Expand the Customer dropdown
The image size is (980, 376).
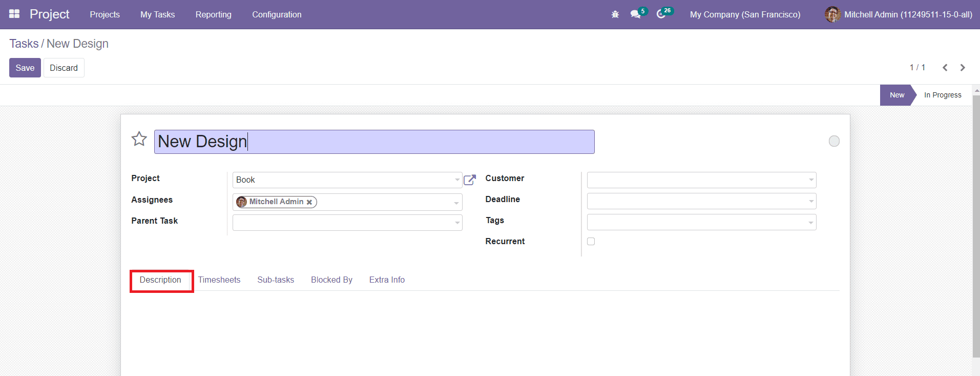click(x=811, y=180)
